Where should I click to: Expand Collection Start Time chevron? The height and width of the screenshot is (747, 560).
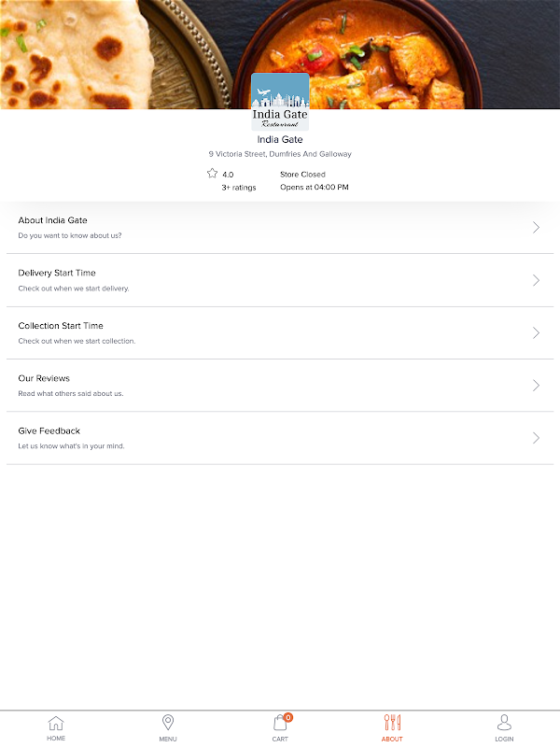[536, 332]
